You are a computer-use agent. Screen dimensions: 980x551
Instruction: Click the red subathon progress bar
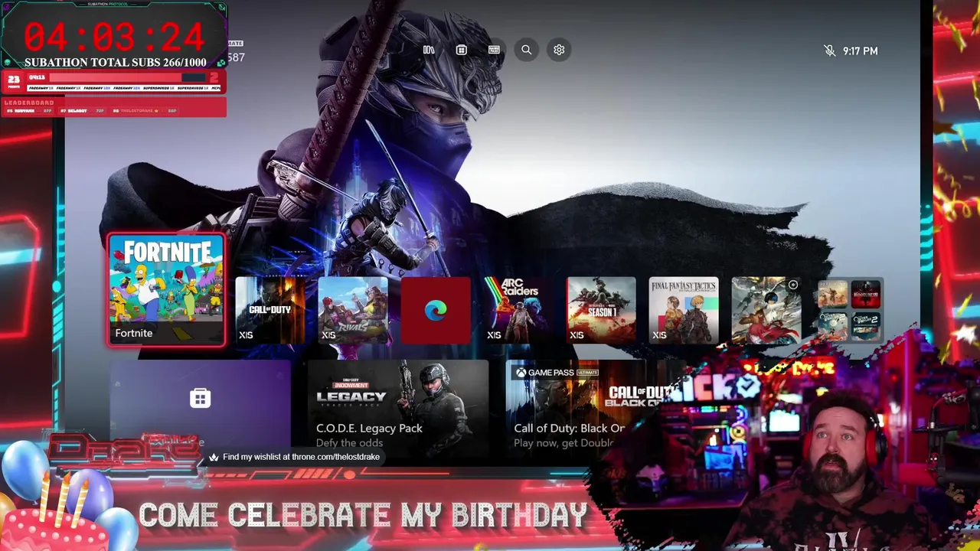(127, 77)
